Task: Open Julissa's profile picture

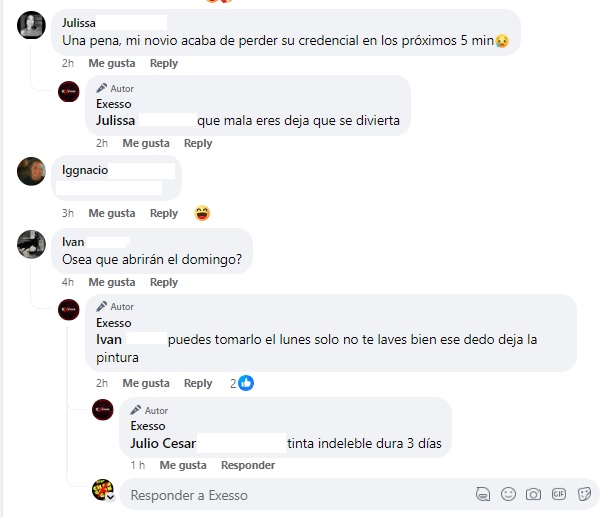Action: click(31, 25)
